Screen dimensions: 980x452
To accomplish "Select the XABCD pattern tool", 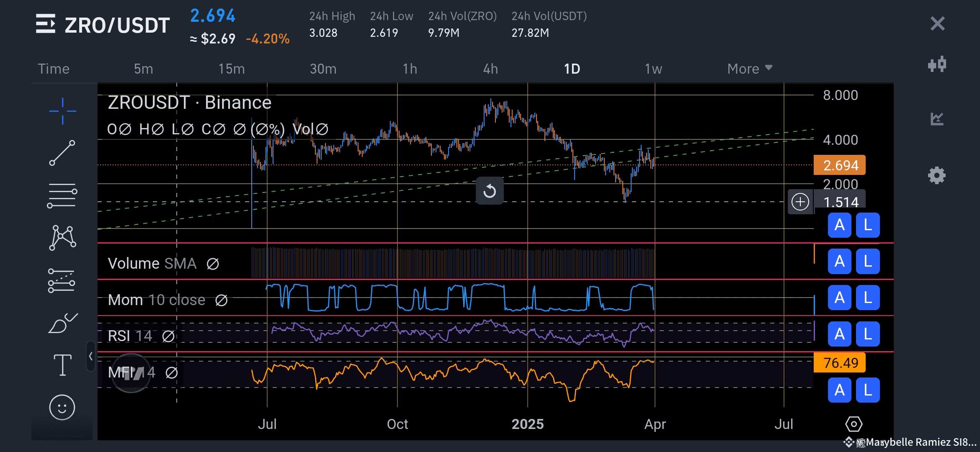I will tap(62, 238).
